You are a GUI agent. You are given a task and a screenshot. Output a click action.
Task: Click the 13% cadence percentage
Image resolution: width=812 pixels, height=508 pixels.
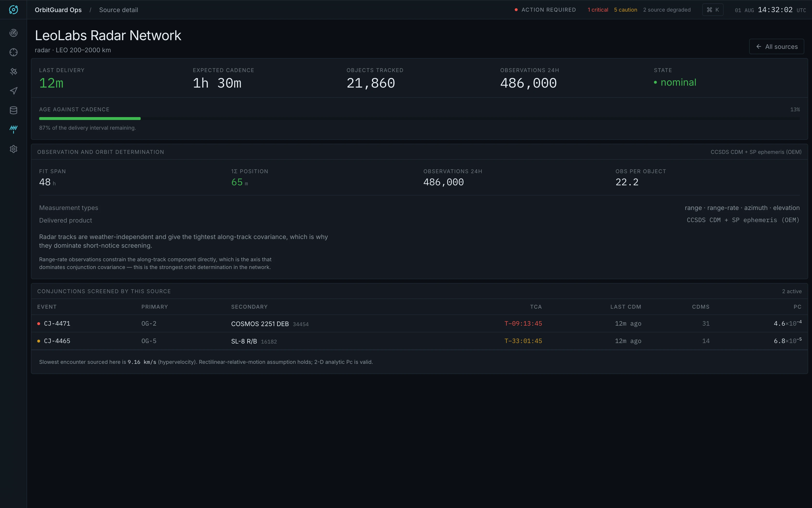coord(795,110)
